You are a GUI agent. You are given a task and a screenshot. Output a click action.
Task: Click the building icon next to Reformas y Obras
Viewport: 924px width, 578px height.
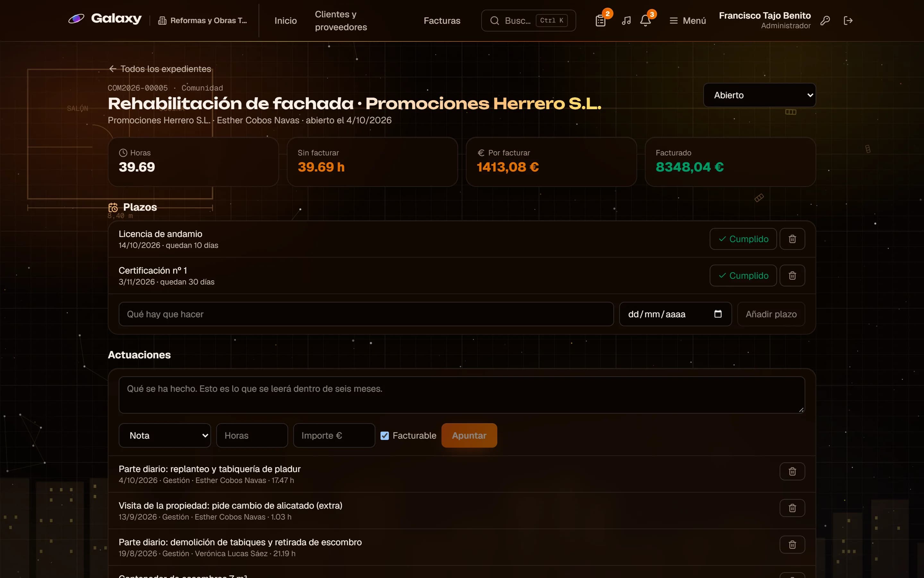(x=162, y=21)
